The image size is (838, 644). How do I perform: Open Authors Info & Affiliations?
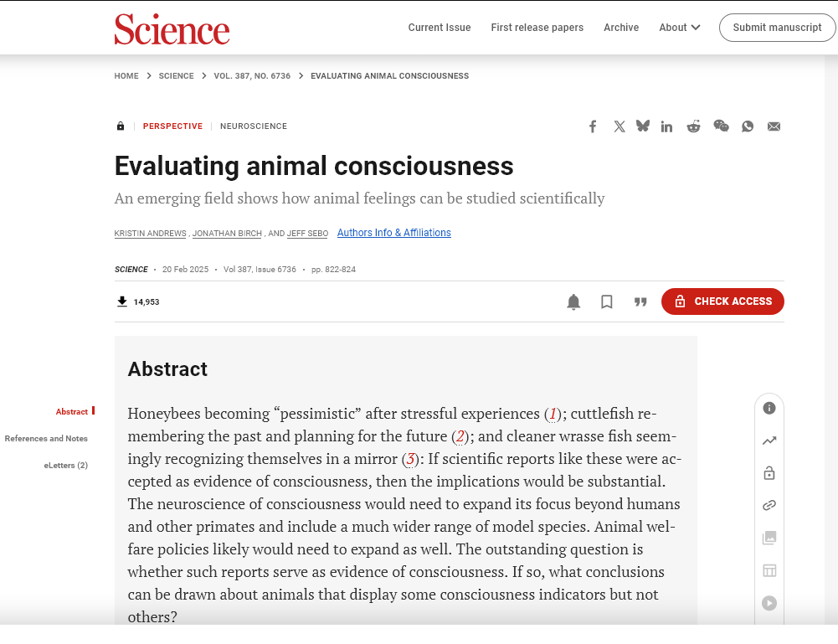pyautogui.click(x=393, y=232)
